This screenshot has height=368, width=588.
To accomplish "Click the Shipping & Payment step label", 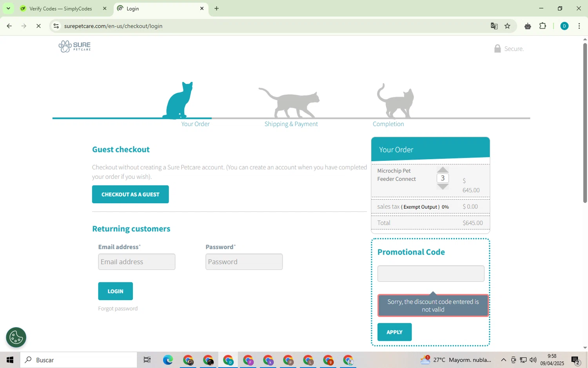I will pyautogui.click(x=291, y=124).
